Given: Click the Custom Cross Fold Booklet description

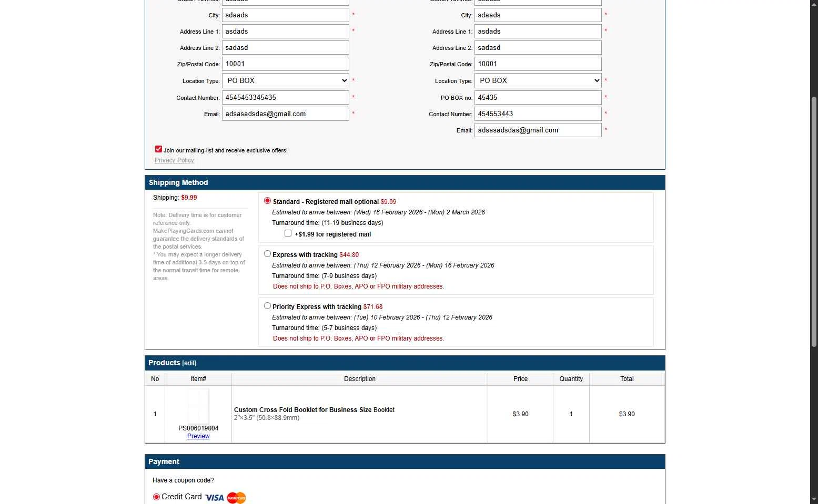Looking at the screenshot, I should coord(314,410).
